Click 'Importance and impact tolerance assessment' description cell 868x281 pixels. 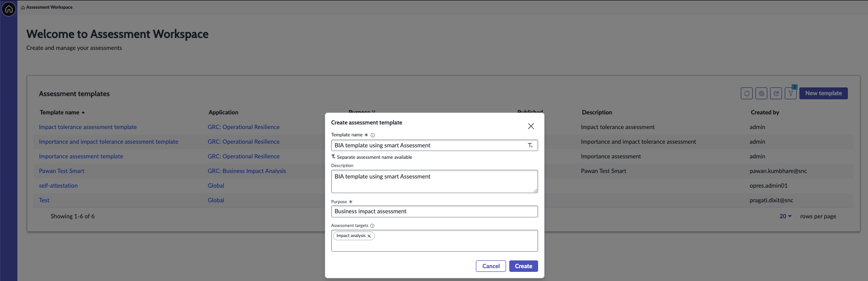(x=638, y=142)
